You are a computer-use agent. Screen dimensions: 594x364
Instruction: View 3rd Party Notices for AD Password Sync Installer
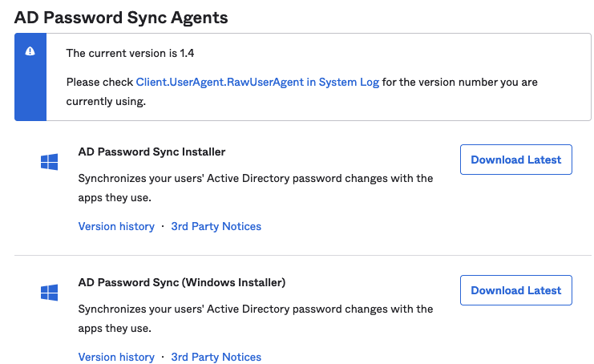pos(216,226)
